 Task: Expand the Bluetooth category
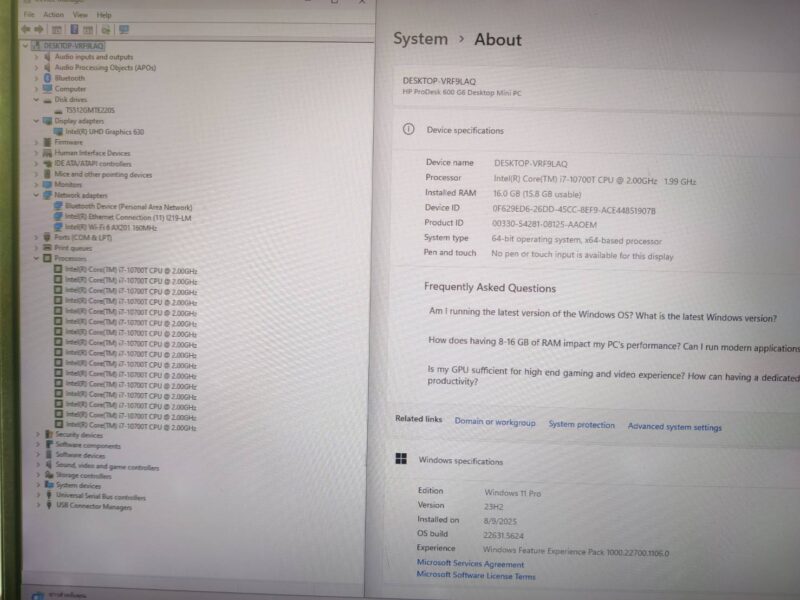[37, 78]
